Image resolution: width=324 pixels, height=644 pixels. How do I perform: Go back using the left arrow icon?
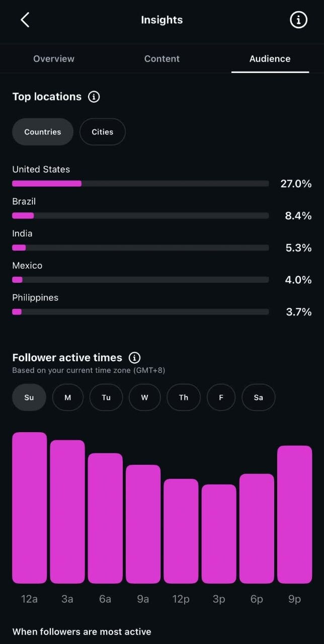pyautogui.click(x=25, y=20)
